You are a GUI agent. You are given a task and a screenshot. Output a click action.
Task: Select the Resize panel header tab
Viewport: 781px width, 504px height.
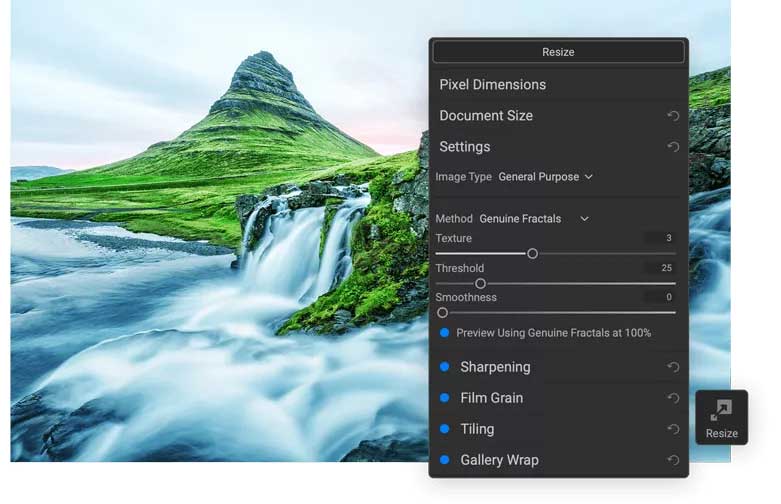558,52
